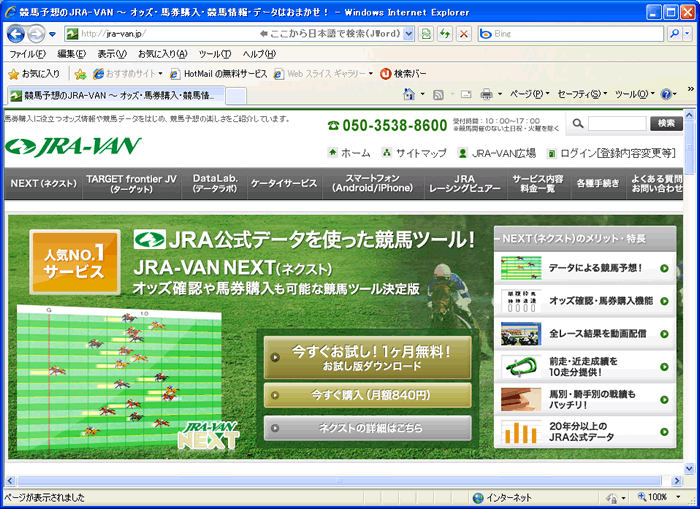Click the blue Help question mark icon
The image size is (700, 509).
pos(666,94)
